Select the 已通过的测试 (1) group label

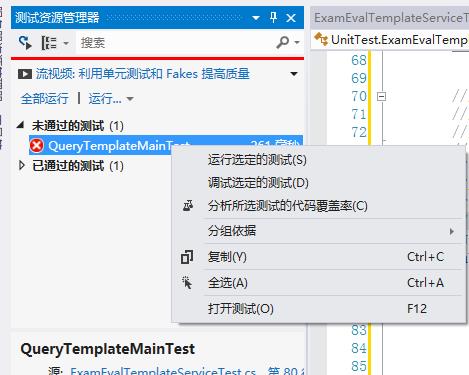(78, 166)
